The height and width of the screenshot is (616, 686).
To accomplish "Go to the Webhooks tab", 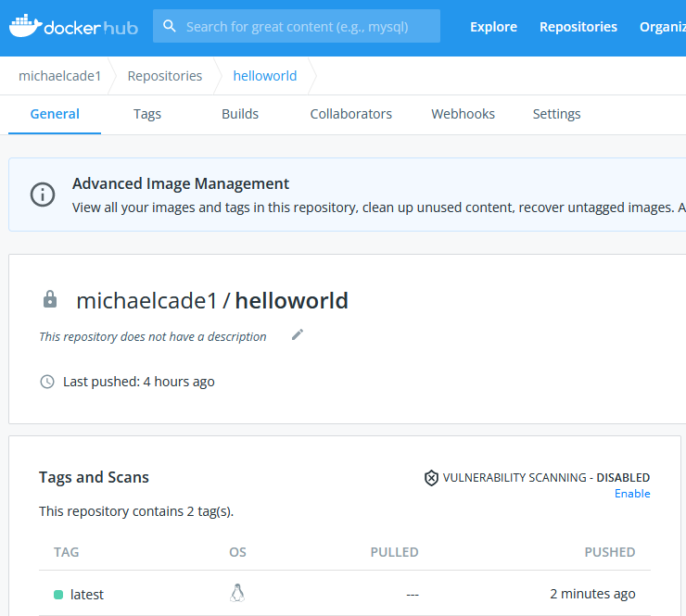I will click(x=463, y=114).
